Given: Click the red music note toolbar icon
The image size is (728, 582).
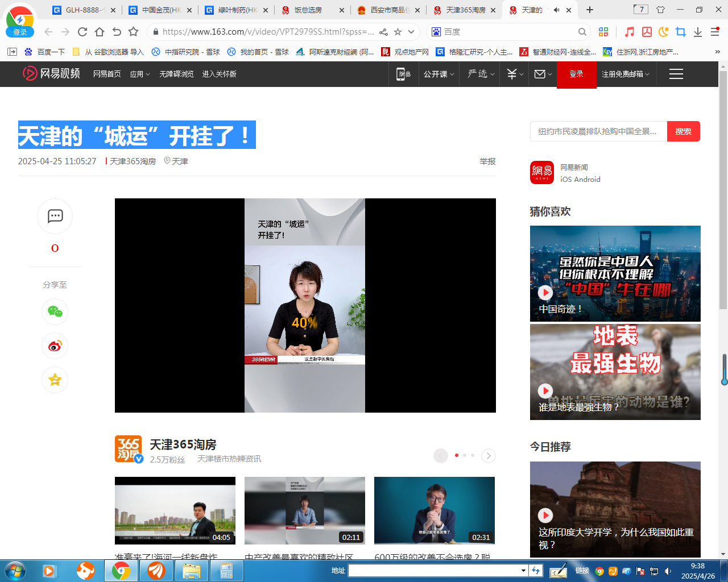Looking at the screenshot, I should pos(629,32).
